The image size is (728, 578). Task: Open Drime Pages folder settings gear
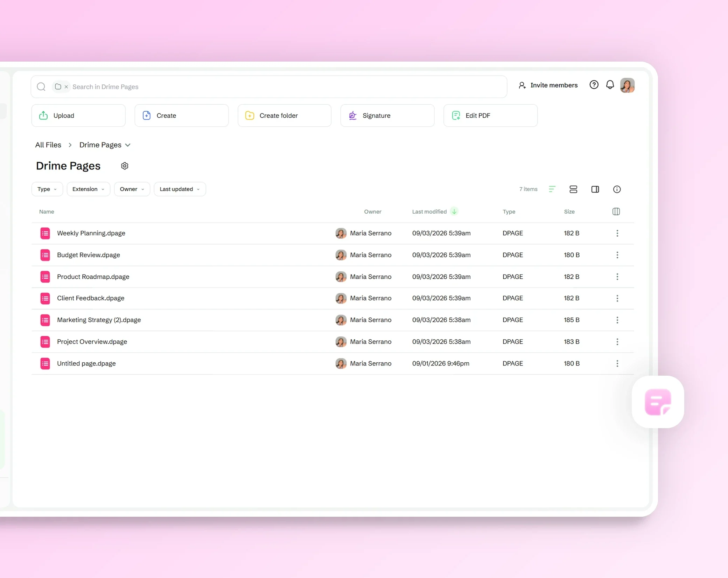pos(125,166)
